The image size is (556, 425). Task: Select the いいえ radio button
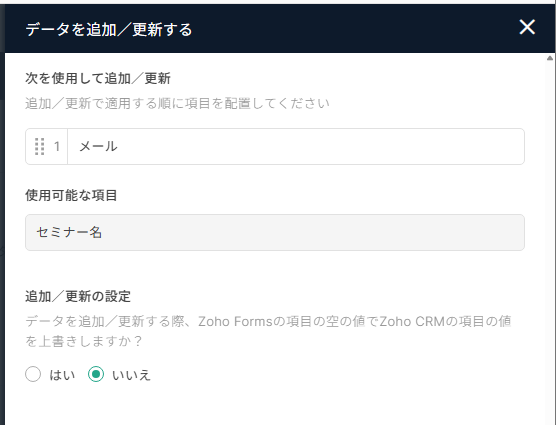tap(96, 374)
